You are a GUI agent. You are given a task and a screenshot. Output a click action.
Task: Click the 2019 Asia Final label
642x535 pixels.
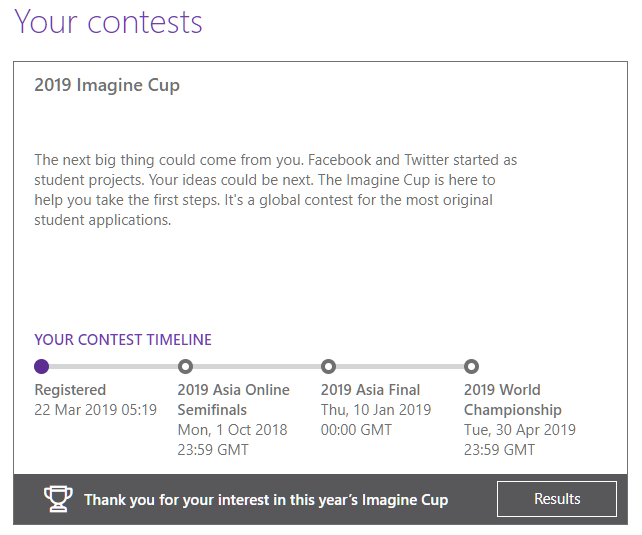coord(370,390)
